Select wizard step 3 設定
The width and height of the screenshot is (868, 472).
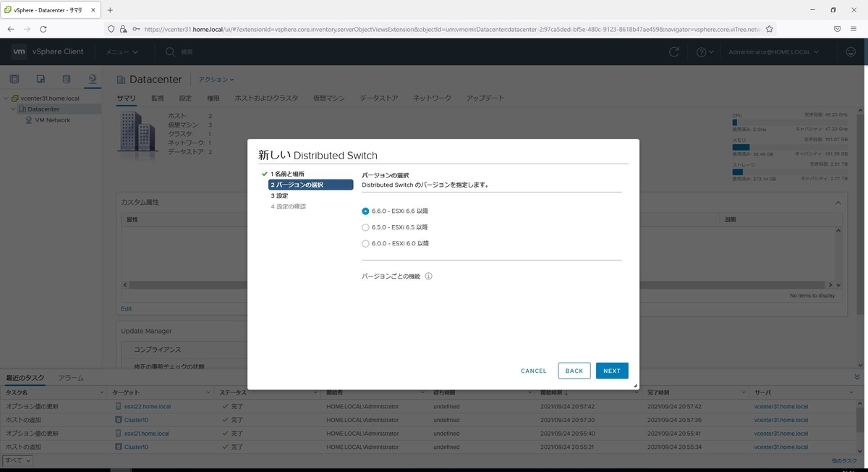279,195
